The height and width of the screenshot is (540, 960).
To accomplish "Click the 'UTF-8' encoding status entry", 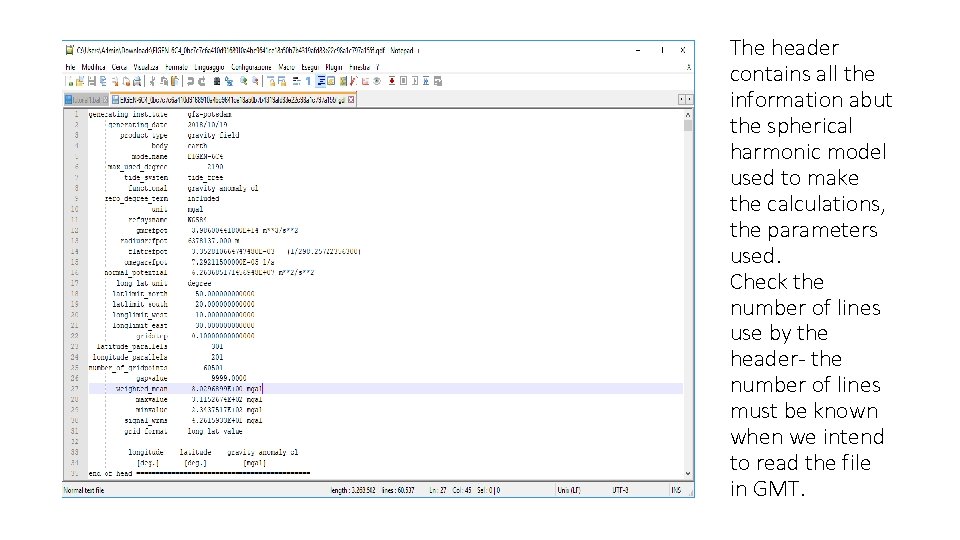I will [x=620, y=490].
